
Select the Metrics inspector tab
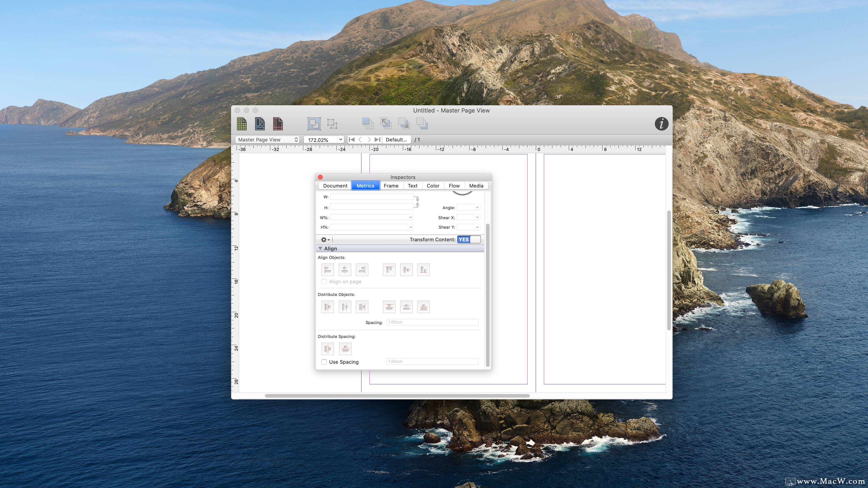(x=365, y=185)
